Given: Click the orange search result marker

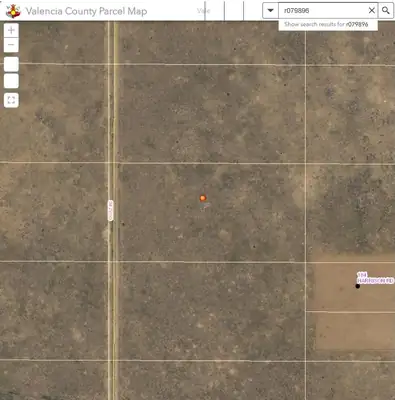Looking at the screenshot, I should tap(203, 198).
